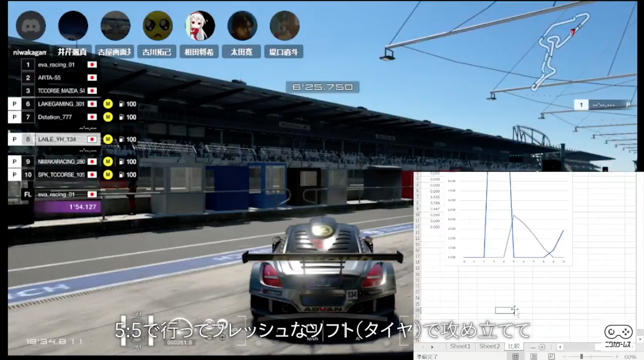Switch to Page Layout view in Excel
The height and width of the screenshot is (360, 644).
click(533, 356)
